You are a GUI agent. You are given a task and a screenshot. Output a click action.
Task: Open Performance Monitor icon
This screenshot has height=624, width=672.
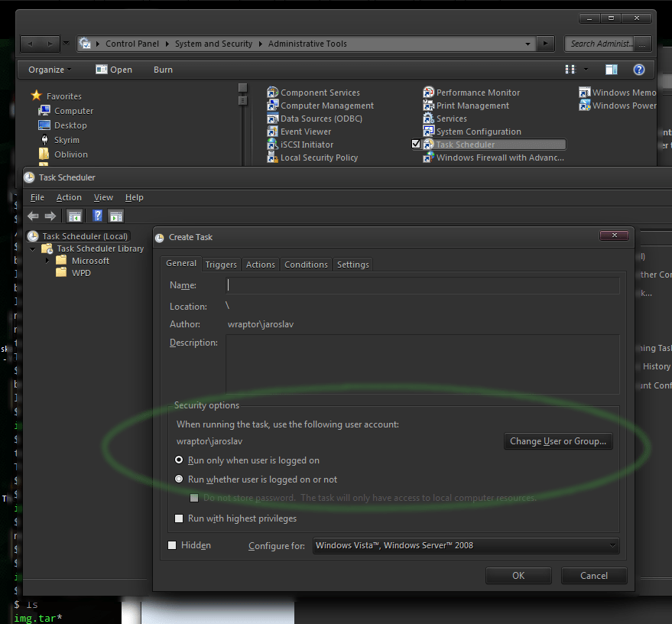click(429, 92)
